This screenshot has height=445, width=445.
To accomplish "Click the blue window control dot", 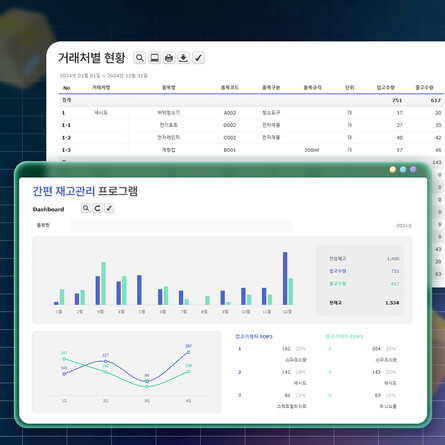I will click(403, 169).
